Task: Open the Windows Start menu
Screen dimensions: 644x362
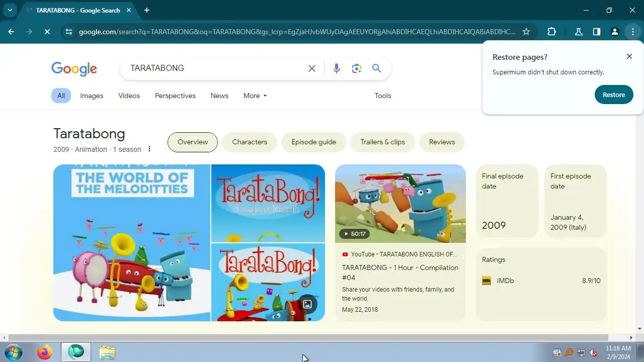Action: tap(13, 352)
